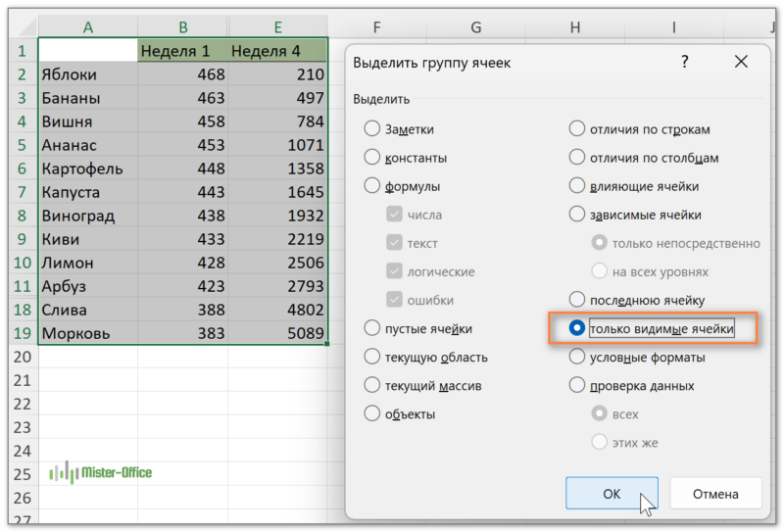
Task: Select только видимые ячейки radio button
Action: tap(577, 329)
